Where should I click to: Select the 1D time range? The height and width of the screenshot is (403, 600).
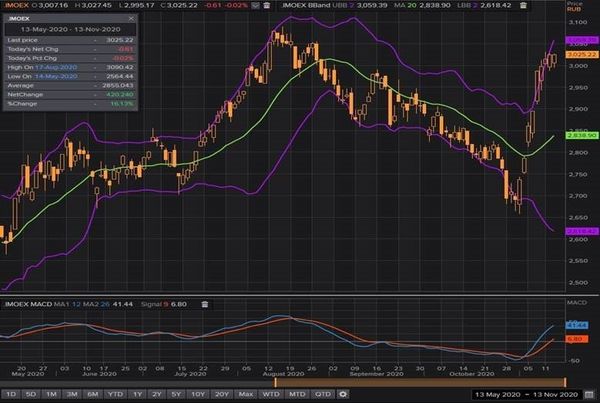pos(11,394)
